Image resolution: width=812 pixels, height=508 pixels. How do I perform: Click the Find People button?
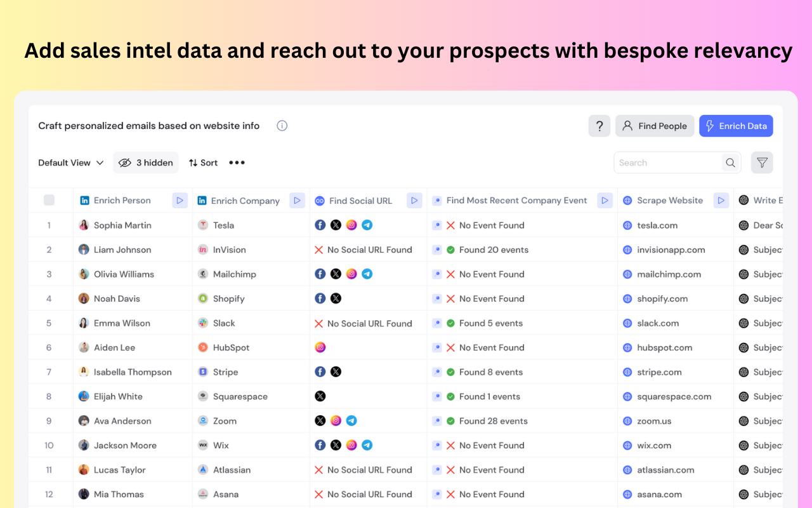(x=655, y=126)
